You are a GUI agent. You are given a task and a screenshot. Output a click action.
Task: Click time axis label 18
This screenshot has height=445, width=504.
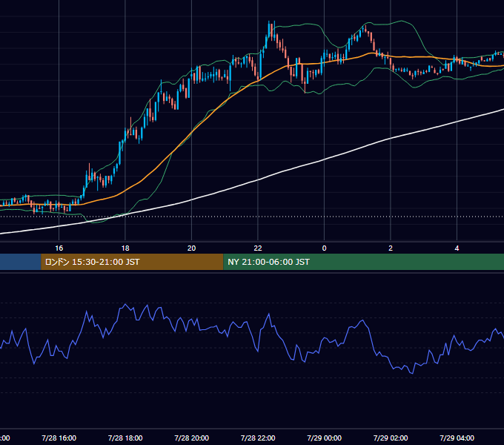[x=125, y=248]
